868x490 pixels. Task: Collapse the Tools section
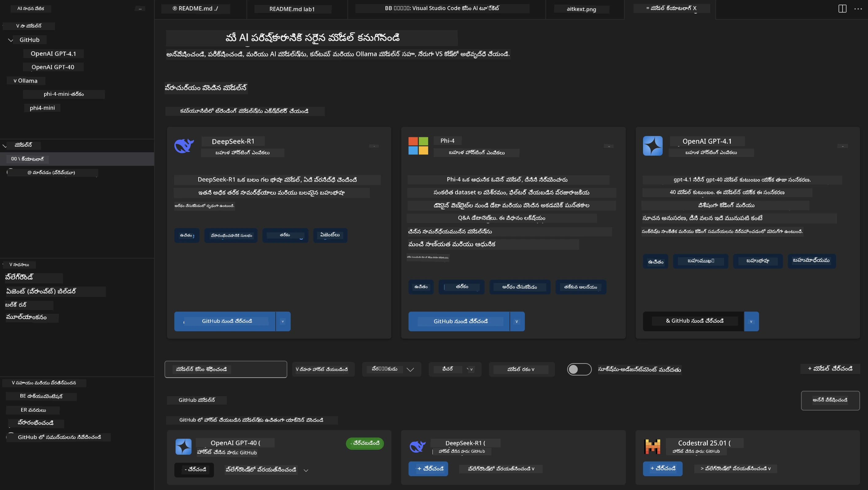tap(10, 265)
